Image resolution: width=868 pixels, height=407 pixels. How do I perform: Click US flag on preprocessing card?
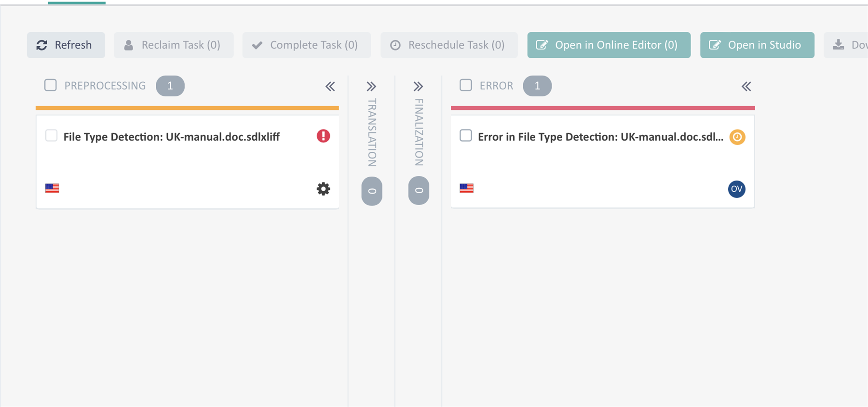[52, 188]
